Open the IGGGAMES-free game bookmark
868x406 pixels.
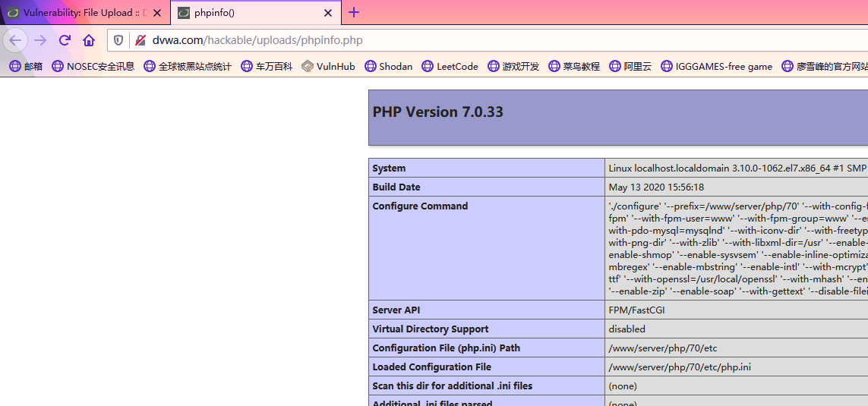[716, 66]
